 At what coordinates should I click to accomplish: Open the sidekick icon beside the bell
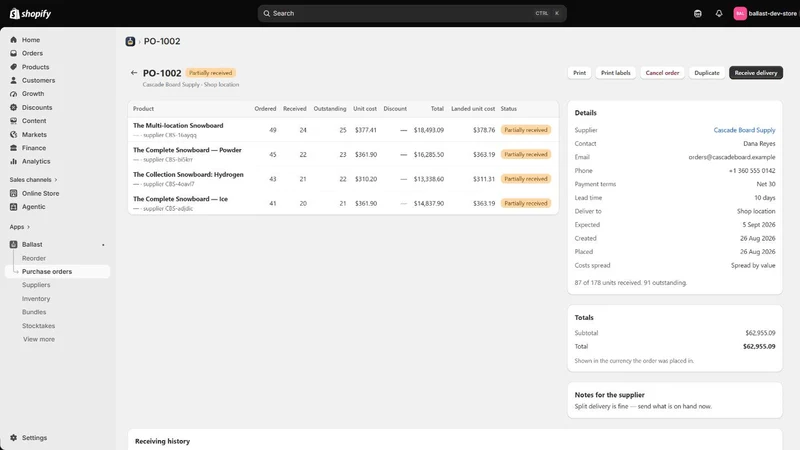point(697,13)
